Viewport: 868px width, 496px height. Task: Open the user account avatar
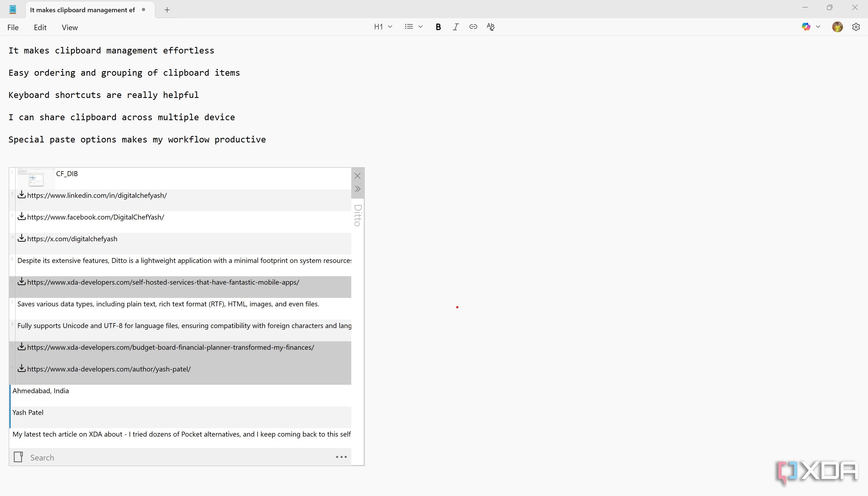[x=837, y=27]
